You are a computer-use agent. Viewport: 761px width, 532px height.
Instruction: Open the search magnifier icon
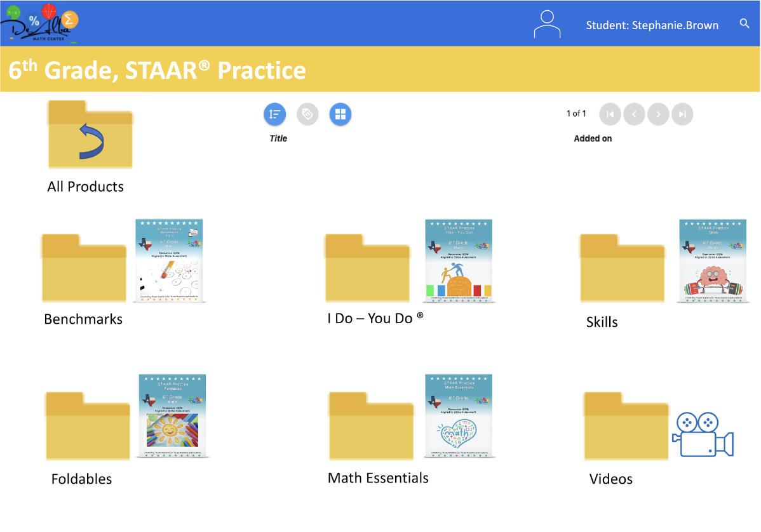pos(744,24)
